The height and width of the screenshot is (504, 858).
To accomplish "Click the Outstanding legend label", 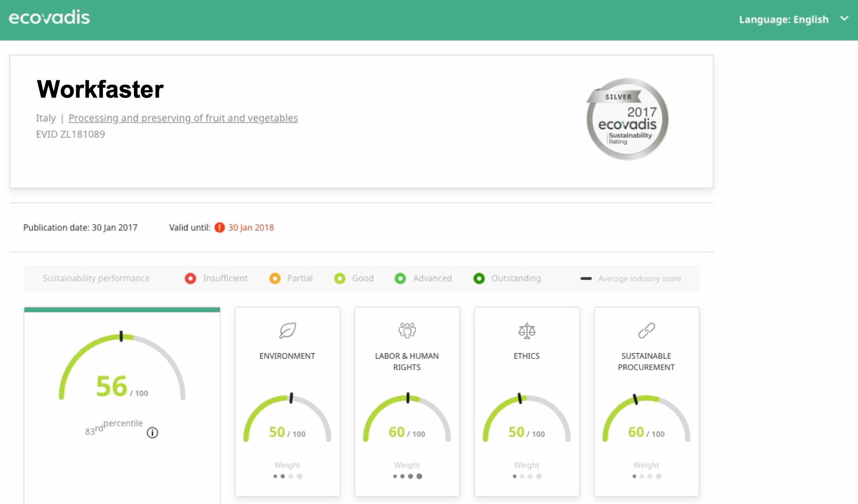I will [x=516, y=278].
